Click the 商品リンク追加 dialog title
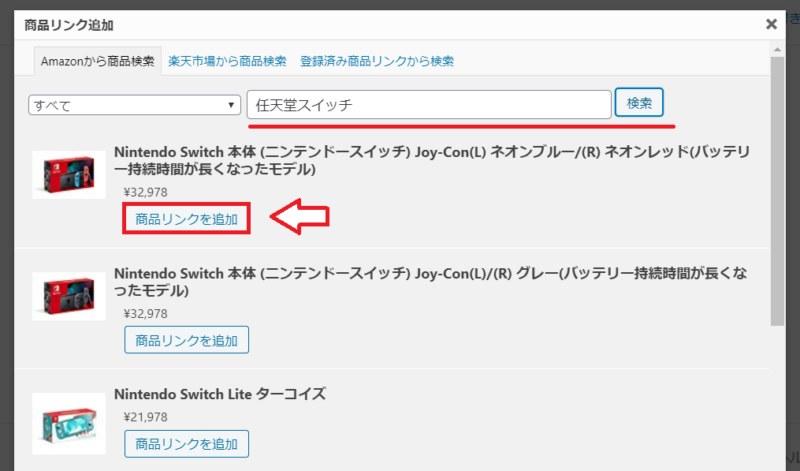The width and height of the screenshot is (800, 471). [69, 25]
